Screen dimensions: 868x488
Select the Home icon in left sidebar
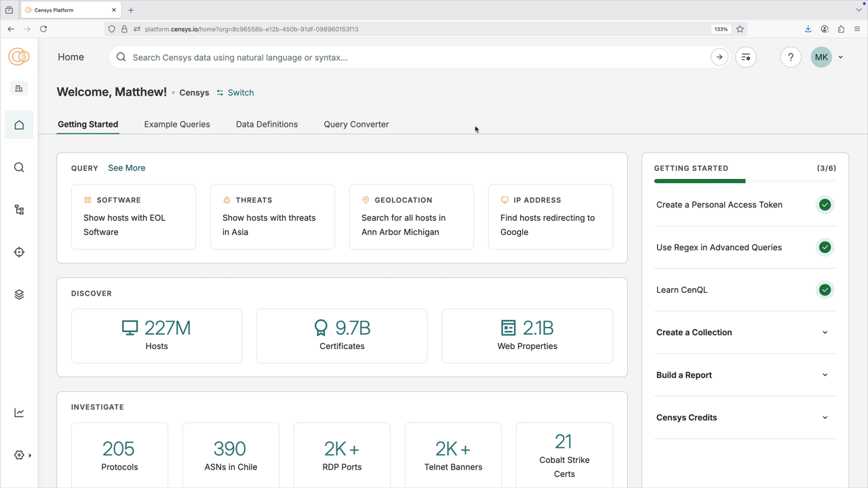[19, 125]
